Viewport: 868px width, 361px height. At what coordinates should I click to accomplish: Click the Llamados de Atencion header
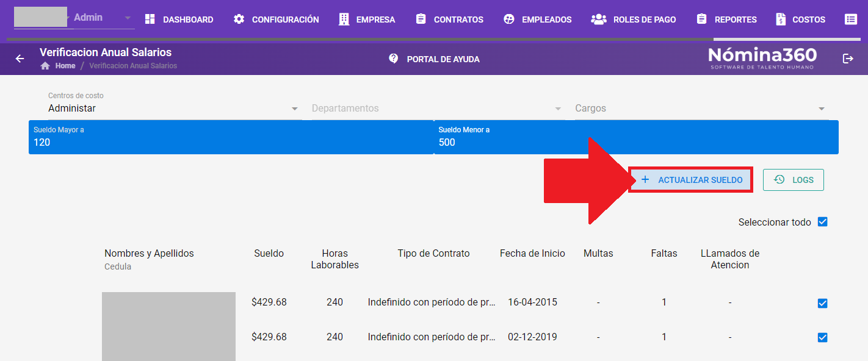(730, 259)
